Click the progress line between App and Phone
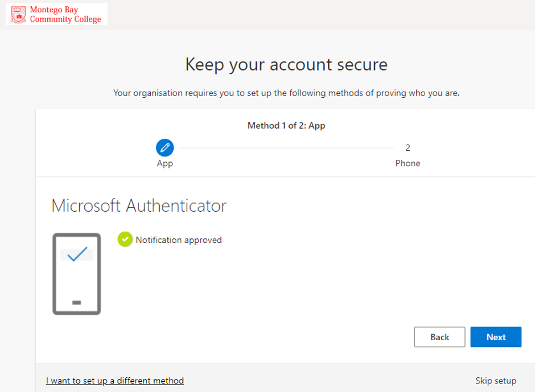 (x=286, y=148)
